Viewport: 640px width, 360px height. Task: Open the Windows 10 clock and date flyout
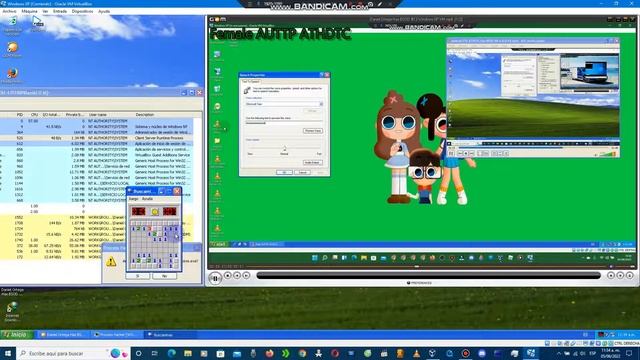[x=611, y=353]
